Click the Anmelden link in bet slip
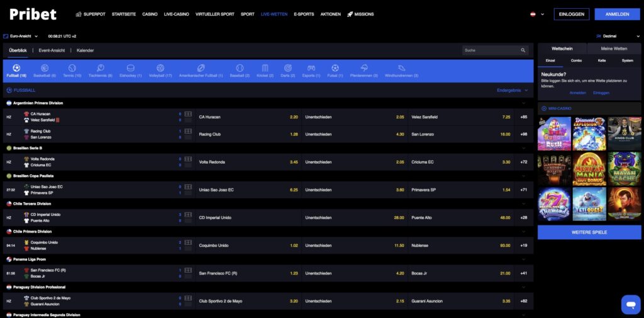Screen dimensions: 644x318 (577, 93)
